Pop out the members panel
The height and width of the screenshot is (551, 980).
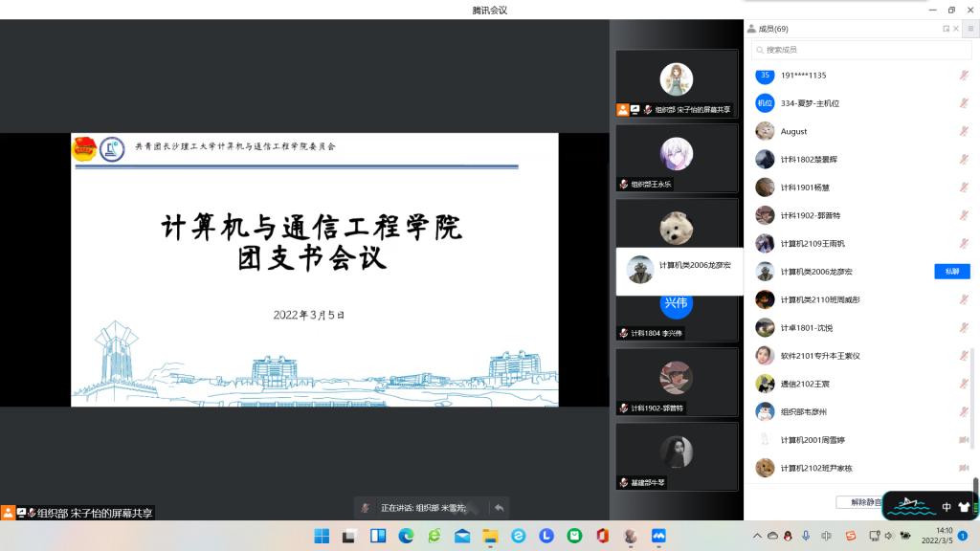946,29
